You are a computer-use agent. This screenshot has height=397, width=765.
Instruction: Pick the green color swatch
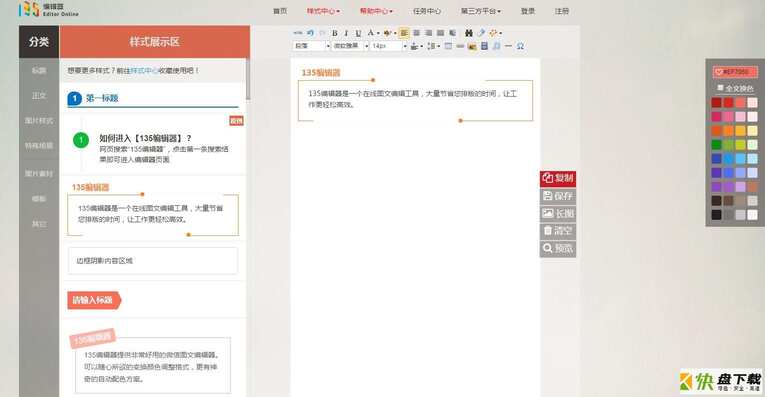(716, 144)
